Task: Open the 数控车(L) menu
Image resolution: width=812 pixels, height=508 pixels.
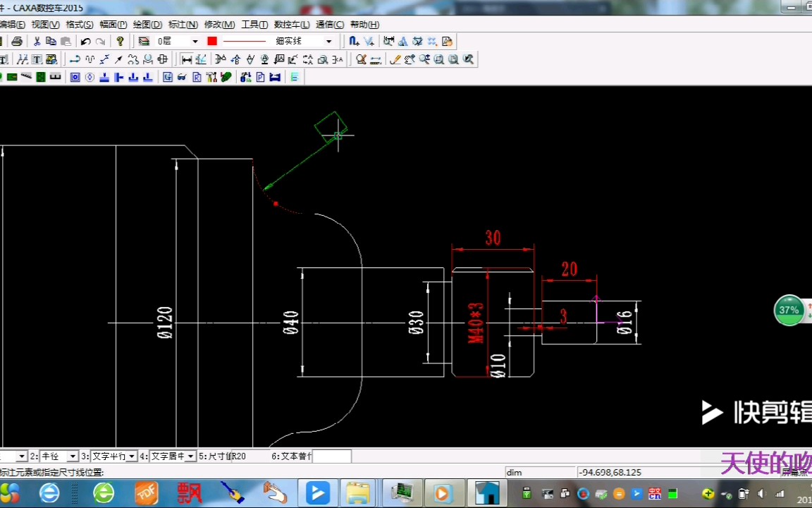Action: (292, 25)
